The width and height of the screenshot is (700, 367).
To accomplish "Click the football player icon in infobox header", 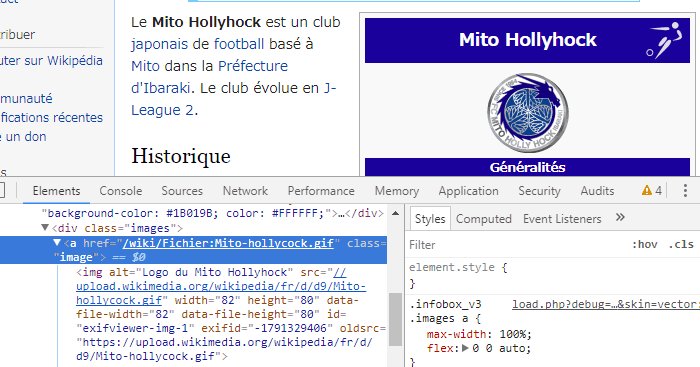I will coord(664,40).
